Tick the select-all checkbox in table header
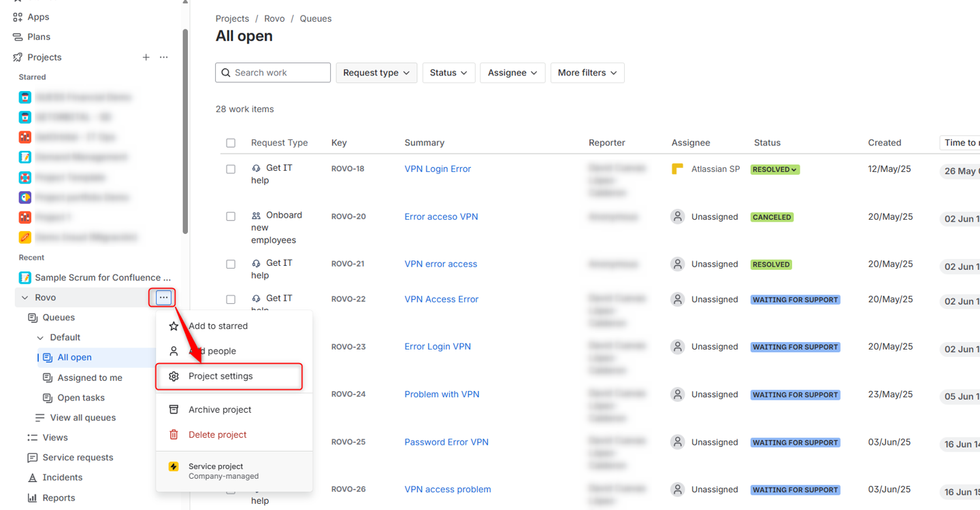980x510 pixels. tap(231, 143)
